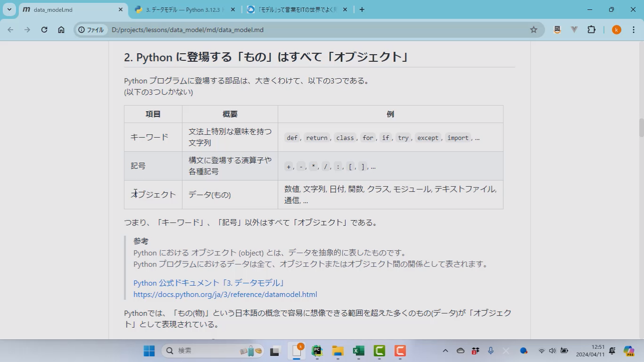Viewport: 644px width, 362px height.
Task: Show hidden system tray icons
Action: (x=445, y=351)
